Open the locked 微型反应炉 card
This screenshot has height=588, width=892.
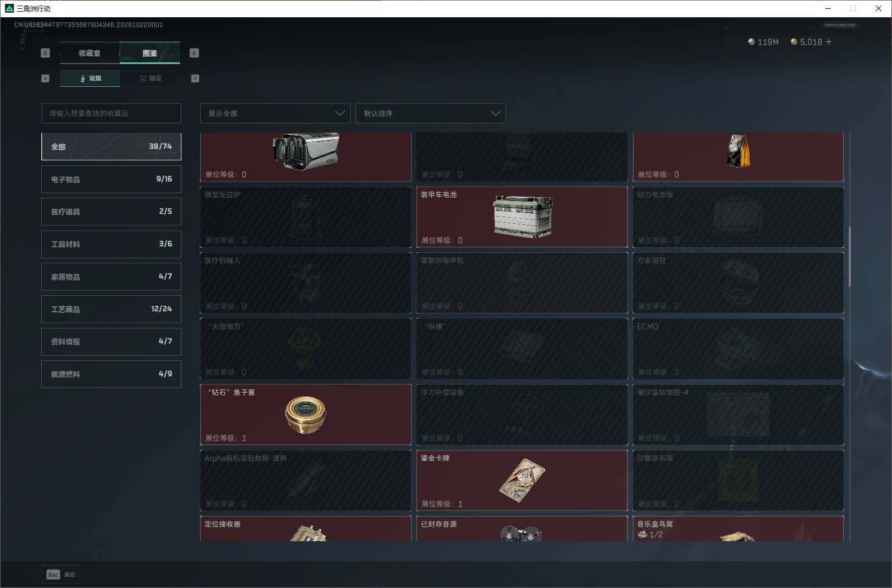pos(306,217)
